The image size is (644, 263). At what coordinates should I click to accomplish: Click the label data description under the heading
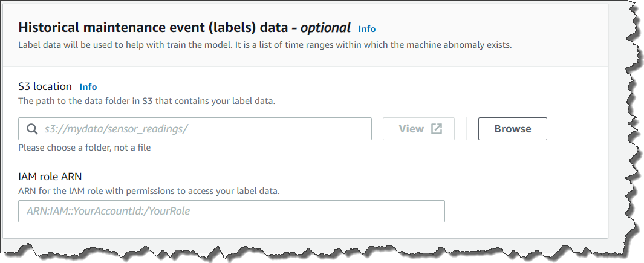pyautogui.click(x=265, y=45)
